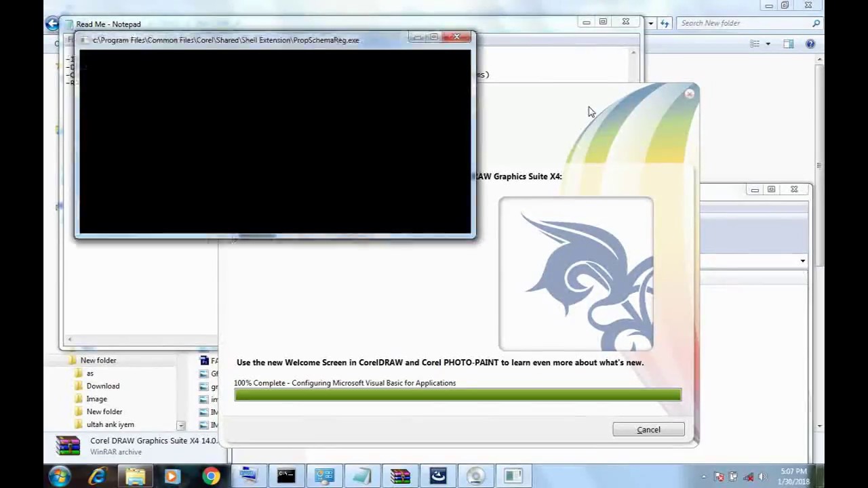Click the teal notebook taskbar icon
This screenshot has width=868, height=488.
coord(362,476)
